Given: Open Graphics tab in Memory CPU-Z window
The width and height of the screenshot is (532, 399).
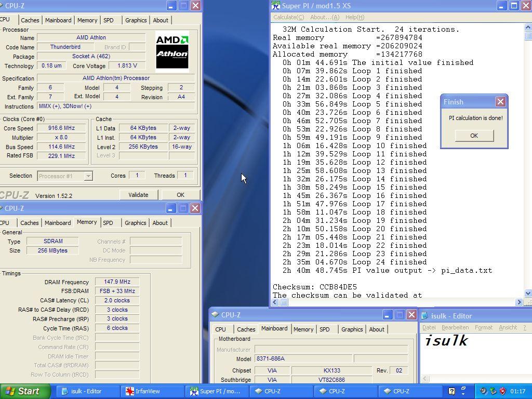Looking at the screenshot, I should pyautogui.click(x=136, y=223).
